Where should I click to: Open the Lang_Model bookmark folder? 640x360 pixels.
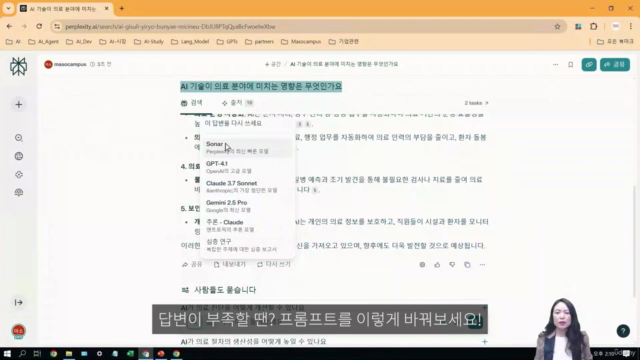coord(190,42)
